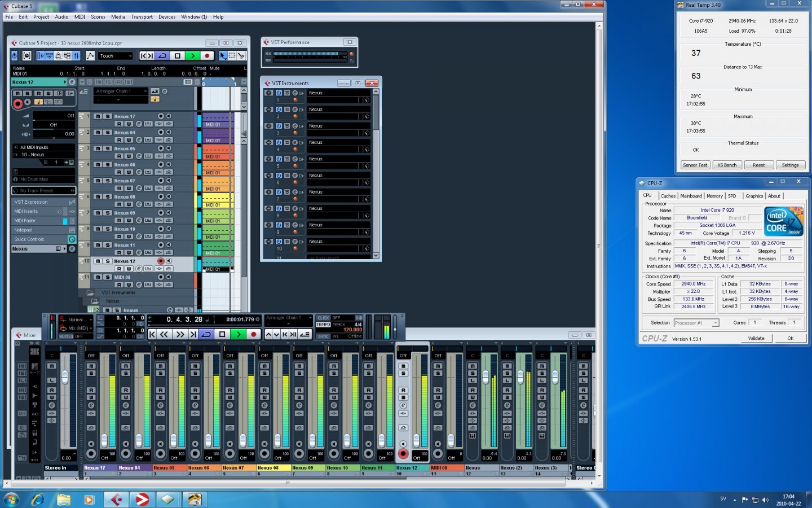Click project toolbar Record button
The height and width of the screenshot is (508, 812).
[x=207, y=55]
